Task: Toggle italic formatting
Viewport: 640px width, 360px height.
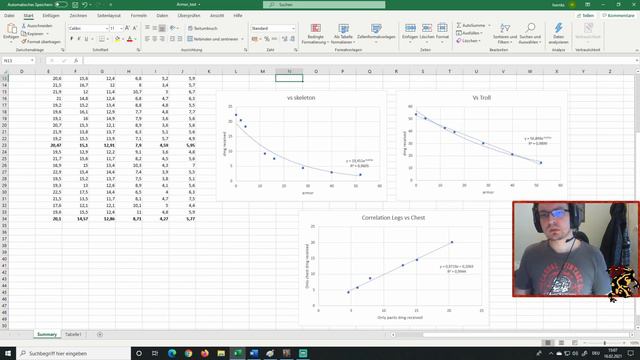Action: click(79, 39)
